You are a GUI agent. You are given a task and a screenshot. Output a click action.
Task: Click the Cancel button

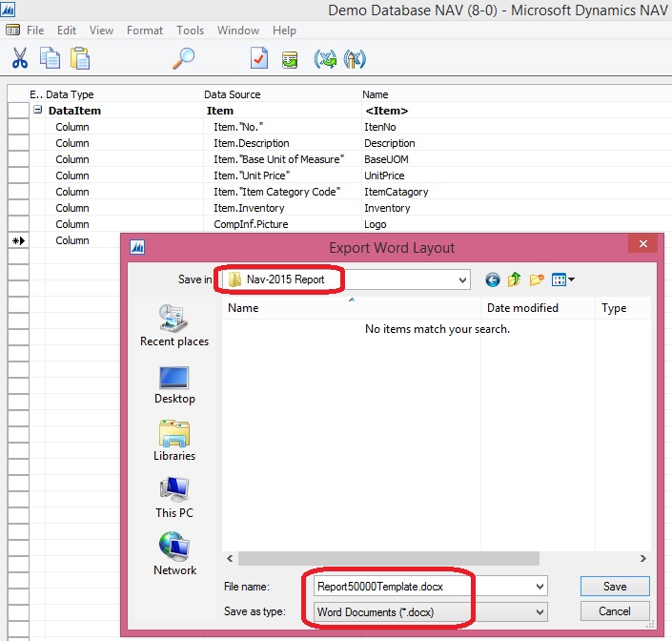click(x=615, y=610)
